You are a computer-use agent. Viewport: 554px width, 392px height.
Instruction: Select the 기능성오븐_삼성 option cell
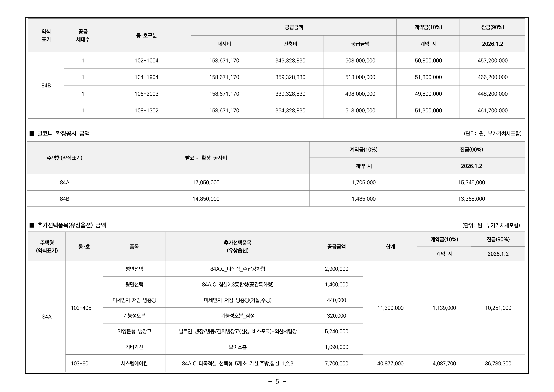click(237, 316)
